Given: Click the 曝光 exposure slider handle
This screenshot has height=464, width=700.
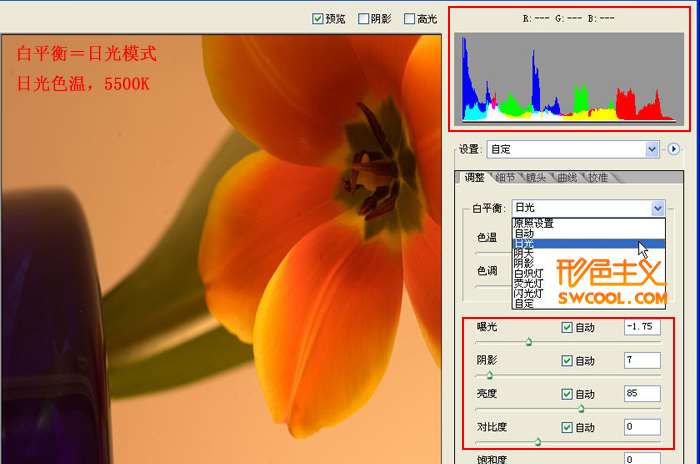Looking at the screenshot, I should tap(529, 342).
